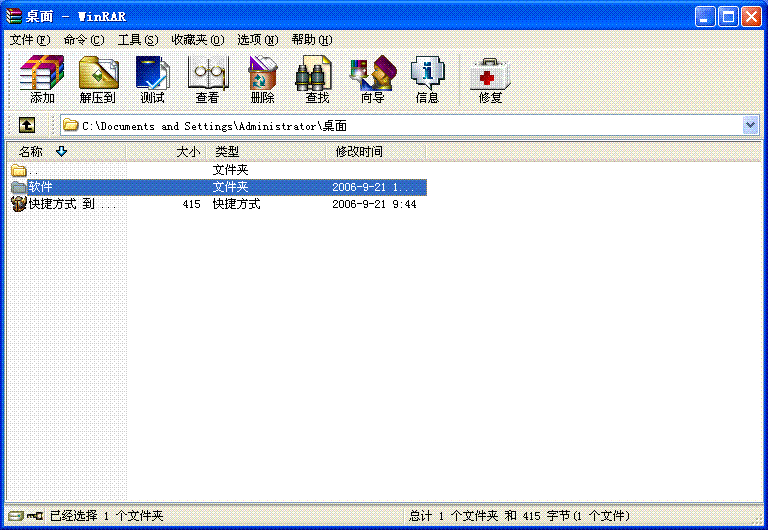
Task: Open the 查看 (View) toolbar icon
Action: (x=208, y=79)
